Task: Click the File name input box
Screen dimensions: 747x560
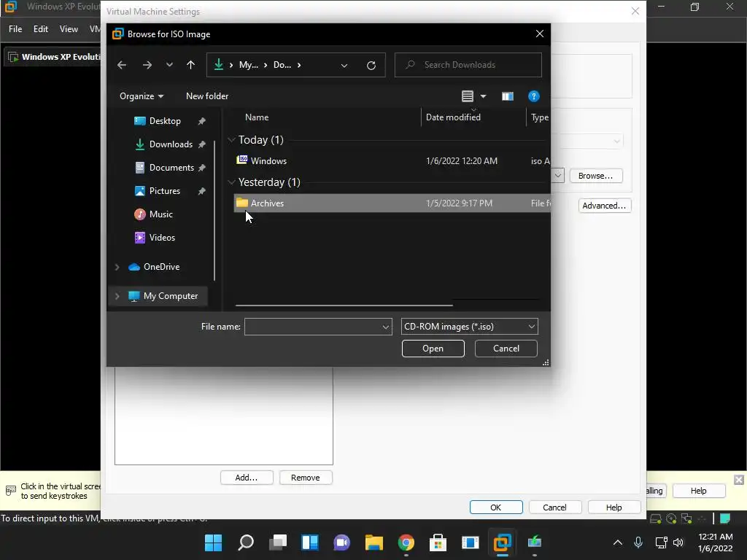Action: (312, 327)
